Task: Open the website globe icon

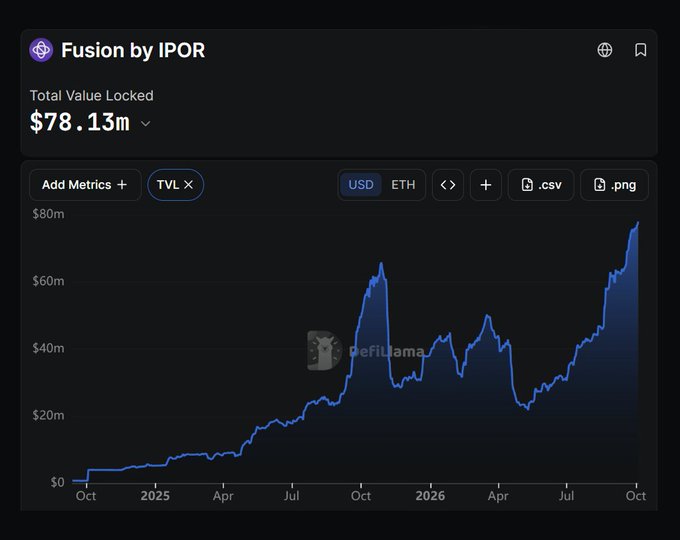Action: click(x=605, y=50)
